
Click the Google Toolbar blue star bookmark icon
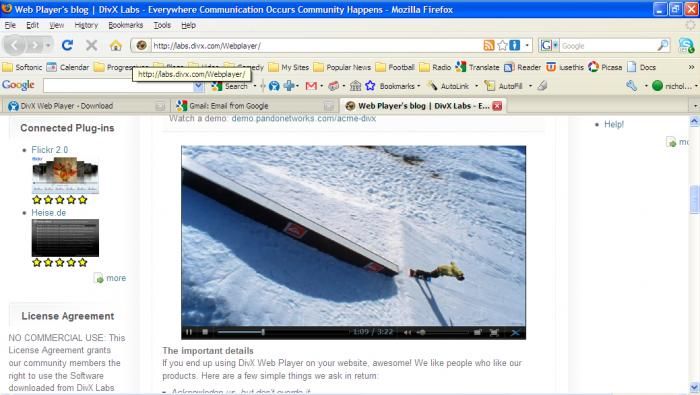click(370, 86)
